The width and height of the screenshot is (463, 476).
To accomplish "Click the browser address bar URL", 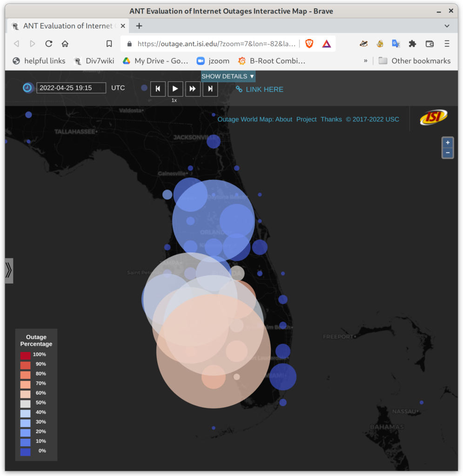I will (216, 44).
